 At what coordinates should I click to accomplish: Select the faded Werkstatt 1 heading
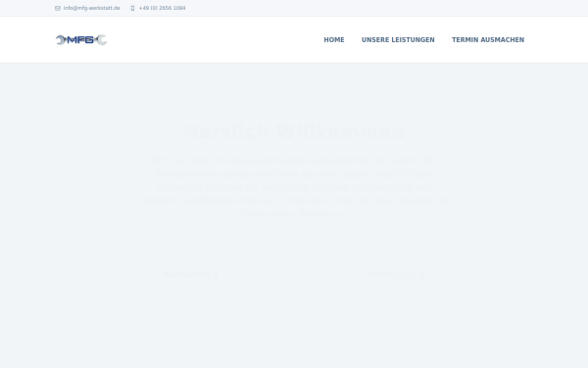191,275
